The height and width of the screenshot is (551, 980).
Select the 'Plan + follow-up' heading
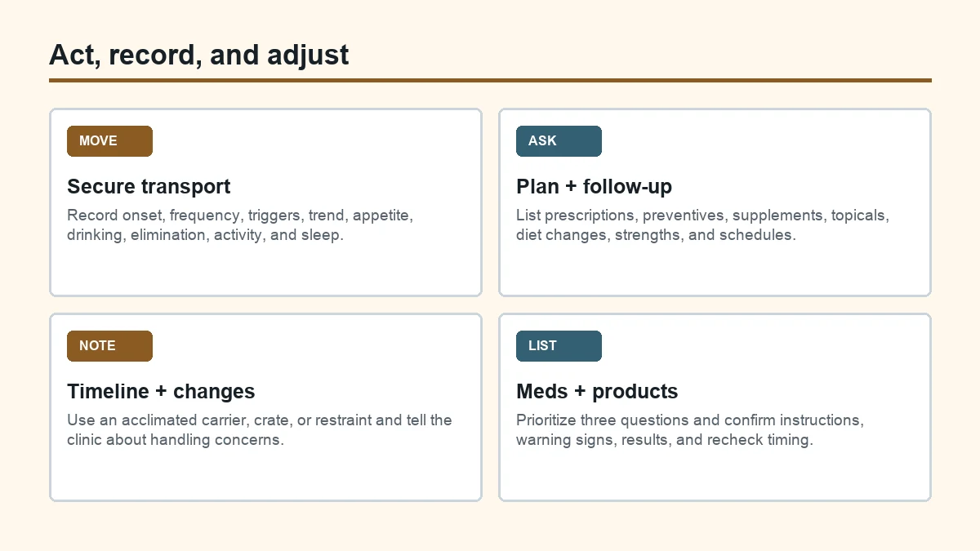point(594,187)
